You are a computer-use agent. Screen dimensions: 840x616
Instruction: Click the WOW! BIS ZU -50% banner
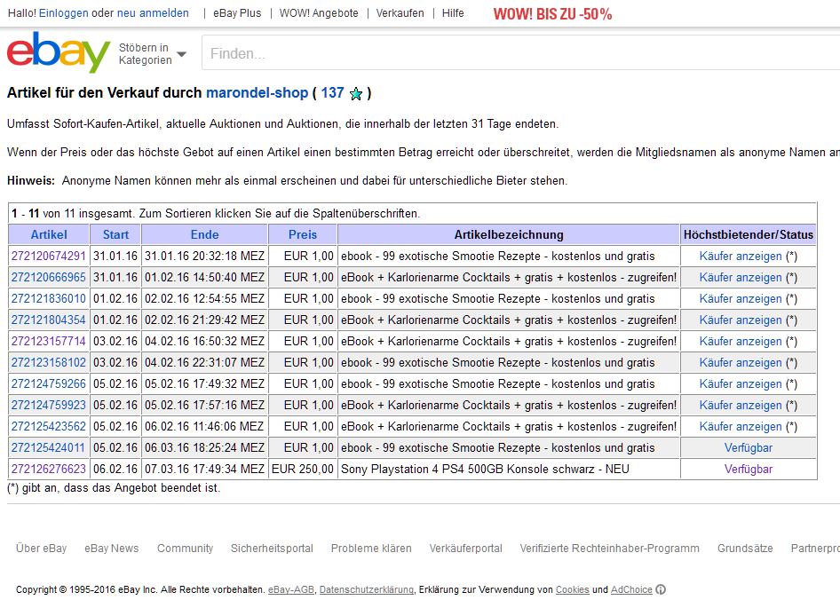tap(552, 14)
